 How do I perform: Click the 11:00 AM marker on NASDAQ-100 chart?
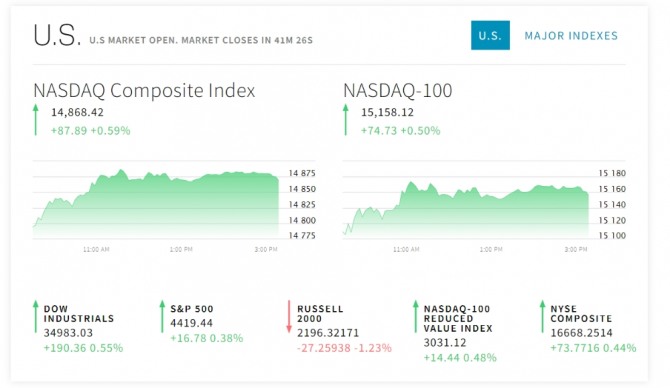click(406, 249)
